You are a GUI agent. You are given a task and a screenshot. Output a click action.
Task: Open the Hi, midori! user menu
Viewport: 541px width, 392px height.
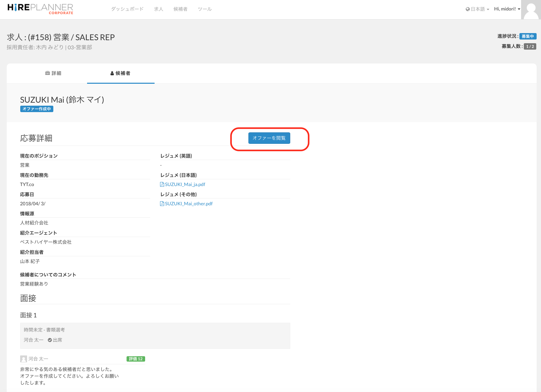click(507, 9)
